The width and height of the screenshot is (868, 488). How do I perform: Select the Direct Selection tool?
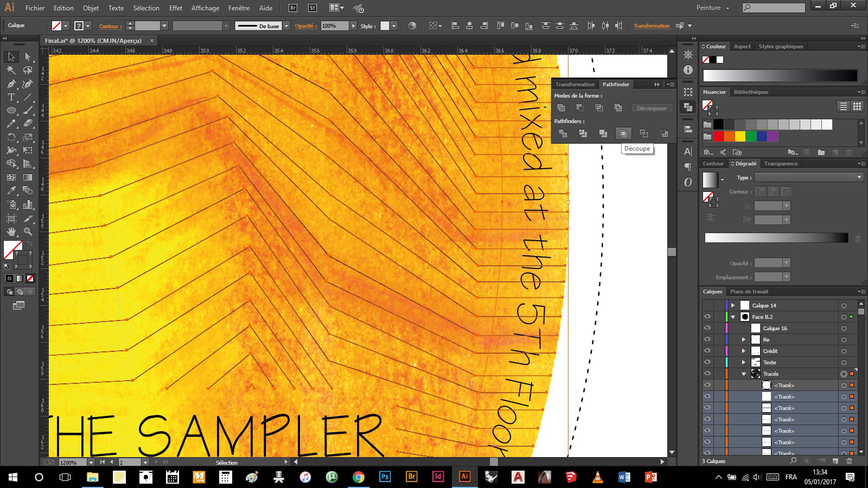(x=28, y=57)
